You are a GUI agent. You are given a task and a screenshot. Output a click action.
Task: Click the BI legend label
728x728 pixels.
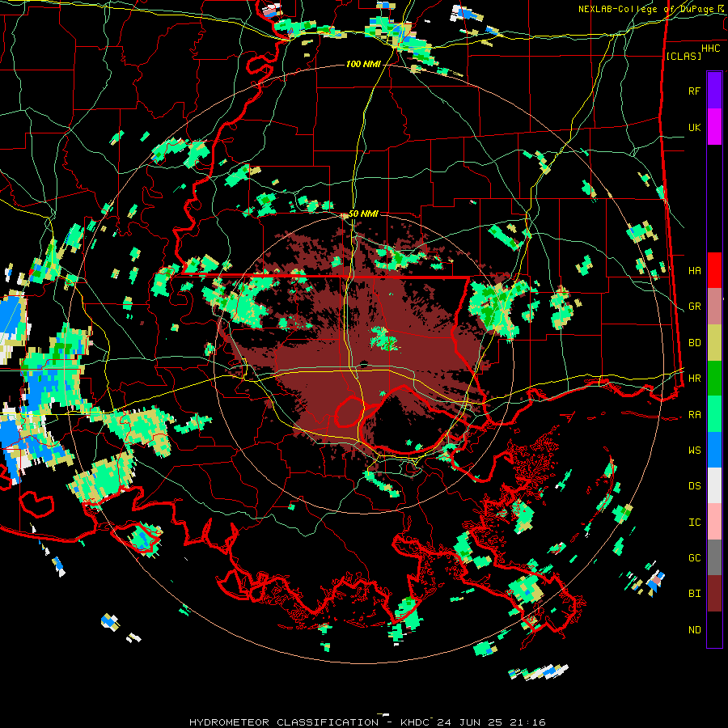point(694,594)
